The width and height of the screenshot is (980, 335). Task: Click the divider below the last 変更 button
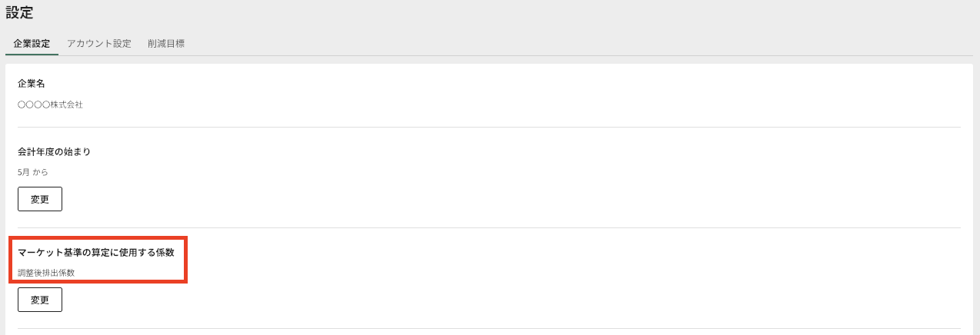click(x=489, y=328)
